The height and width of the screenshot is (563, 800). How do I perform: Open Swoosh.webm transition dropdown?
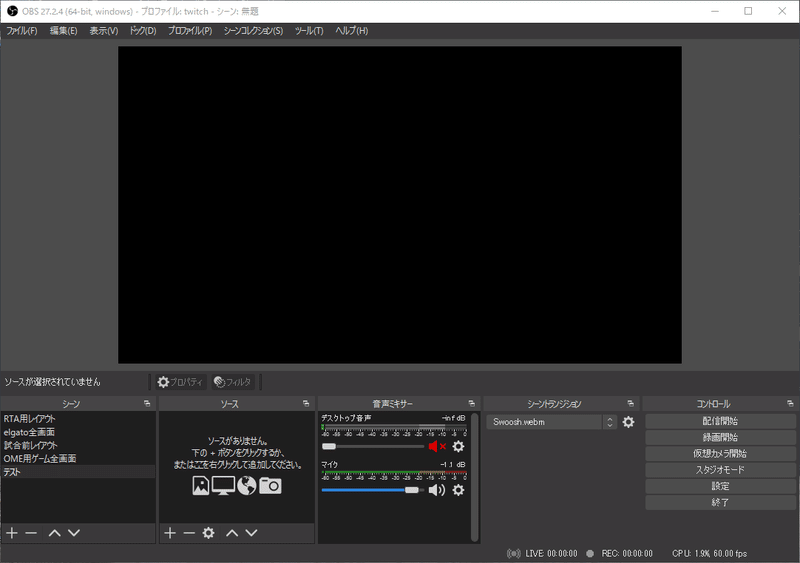(552, 422)
